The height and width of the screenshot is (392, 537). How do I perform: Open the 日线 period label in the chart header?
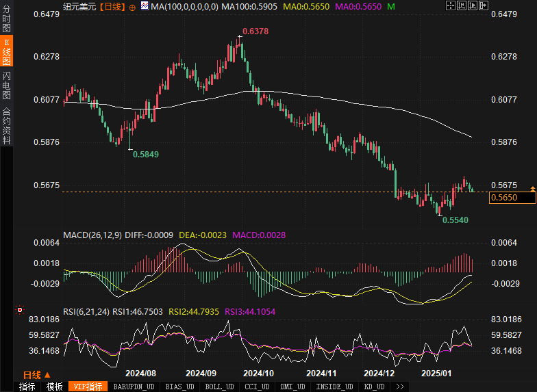[112, 6]
